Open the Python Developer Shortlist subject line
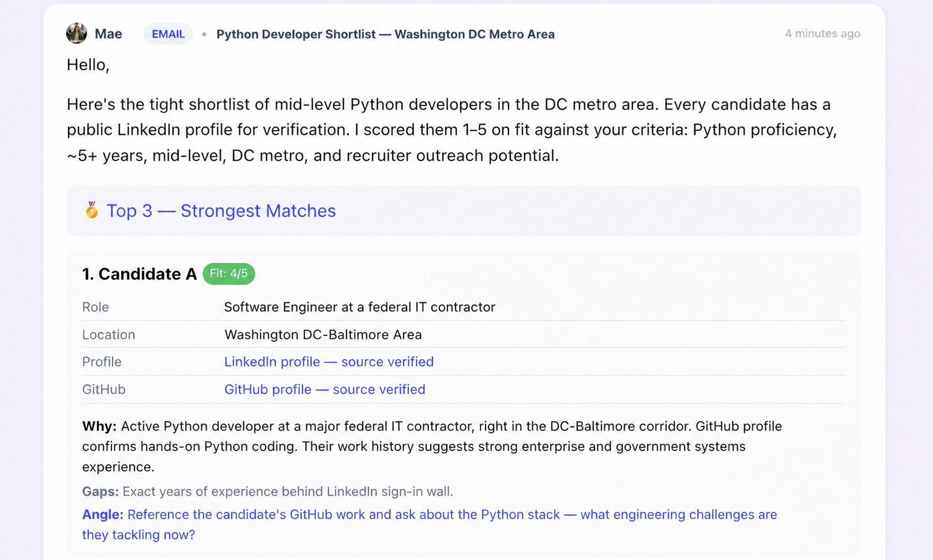 coord(385,34)
